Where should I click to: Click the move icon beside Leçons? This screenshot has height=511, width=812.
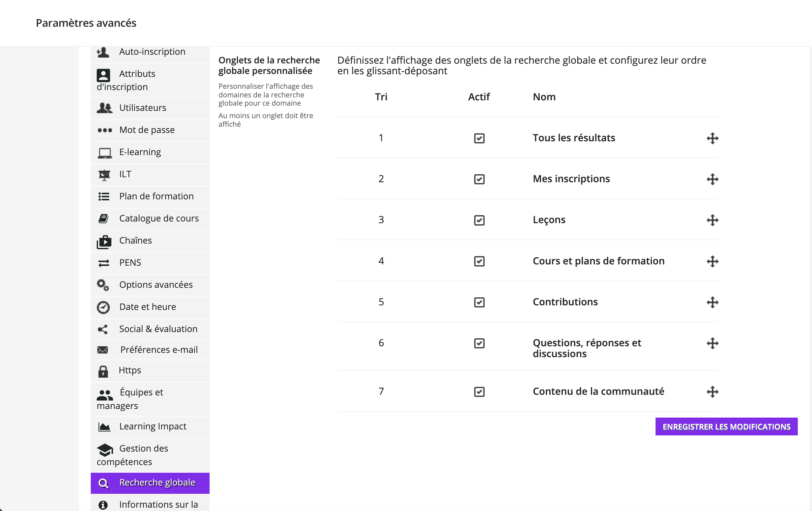tap(712, 220)
